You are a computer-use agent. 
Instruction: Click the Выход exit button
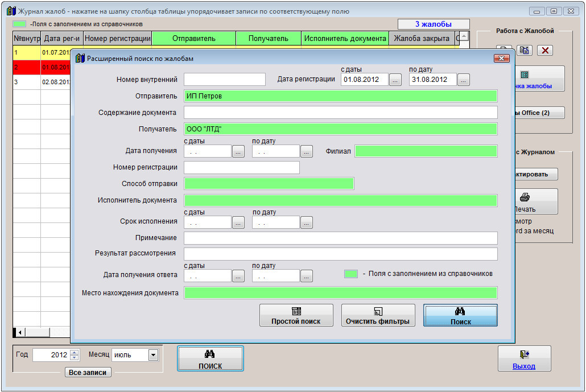pos(524,360)
